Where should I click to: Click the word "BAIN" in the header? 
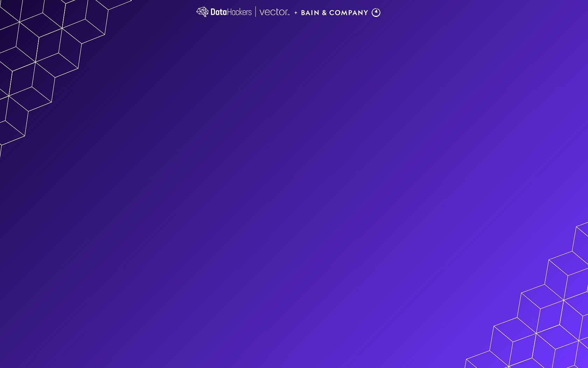(310, 13)
